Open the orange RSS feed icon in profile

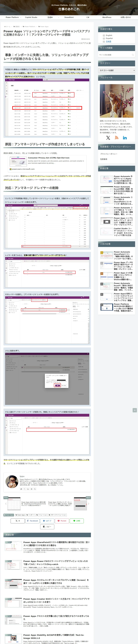pos(117,138)
